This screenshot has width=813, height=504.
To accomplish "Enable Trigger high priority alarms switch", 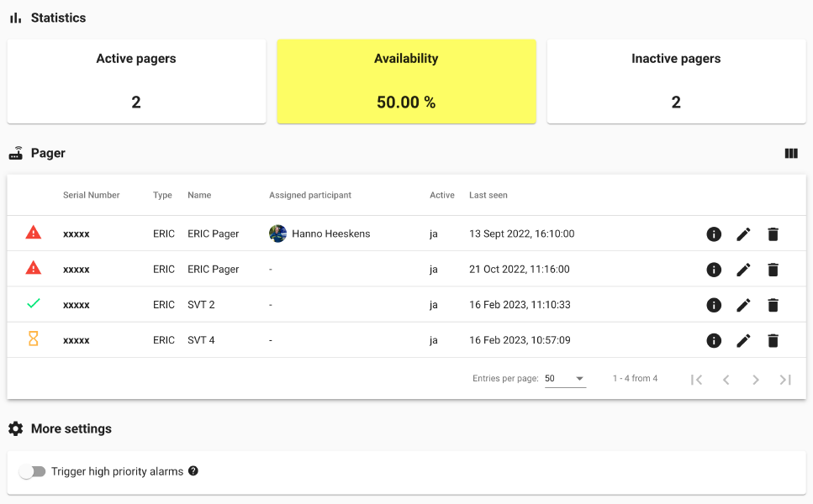I will pos(32,472).
